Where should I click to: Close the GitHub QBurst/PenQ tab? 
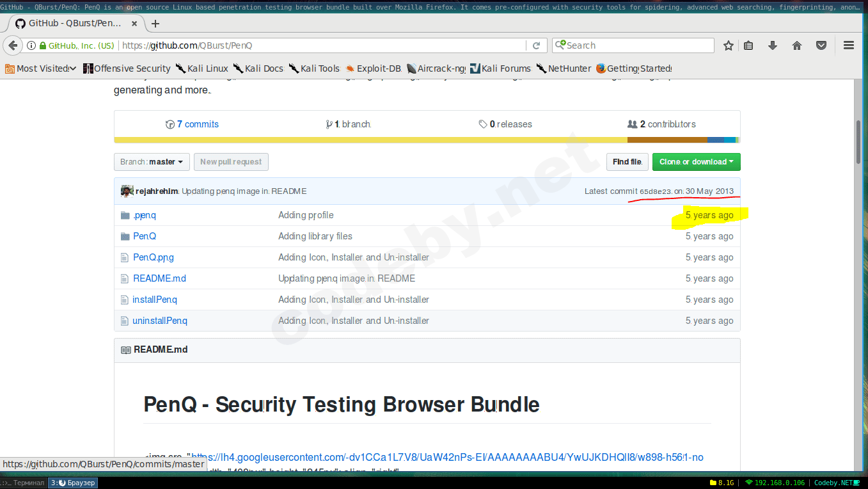click(134, 24)
